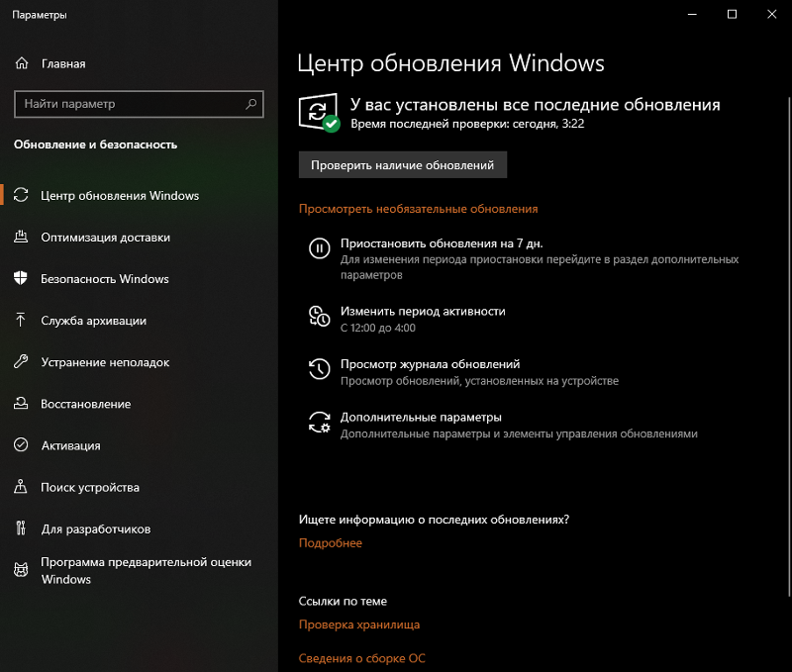The width and height of the screenshot is (792, 672).
Task: Click Изменить период активности option
Action: click(423, 311)
